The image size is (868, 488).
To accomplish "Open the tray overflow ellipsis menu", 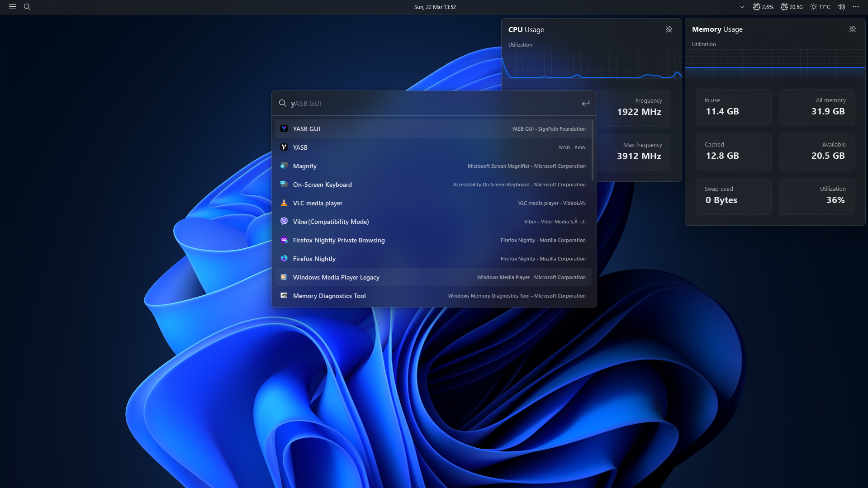I will (x=856, y=7).
